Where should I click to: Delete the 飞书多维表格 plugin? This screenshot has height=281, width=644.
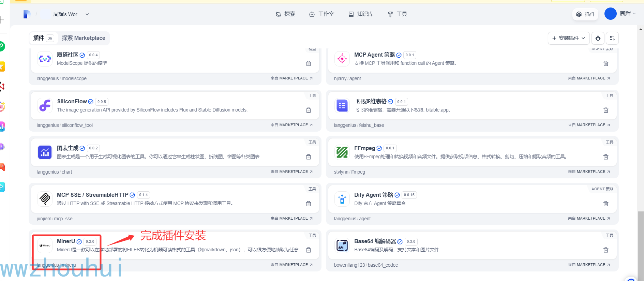click(x=606, y=110)
